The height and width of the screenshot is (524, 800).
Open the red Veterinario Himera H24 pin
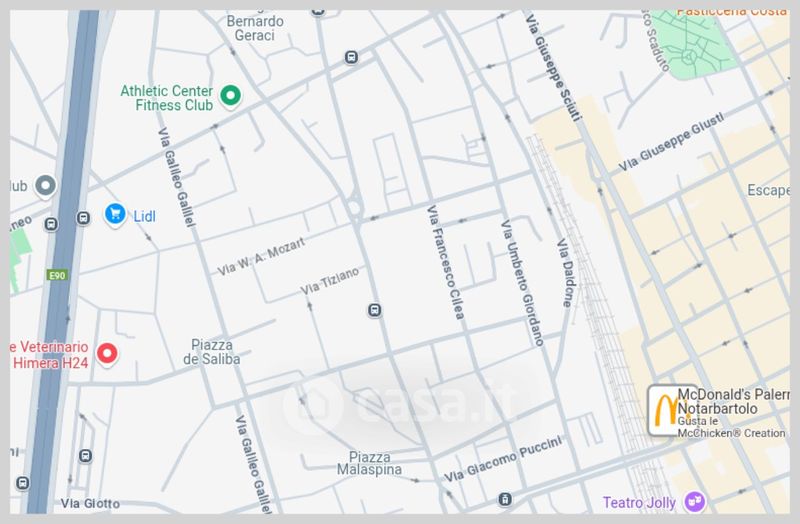tap(107, 354)
